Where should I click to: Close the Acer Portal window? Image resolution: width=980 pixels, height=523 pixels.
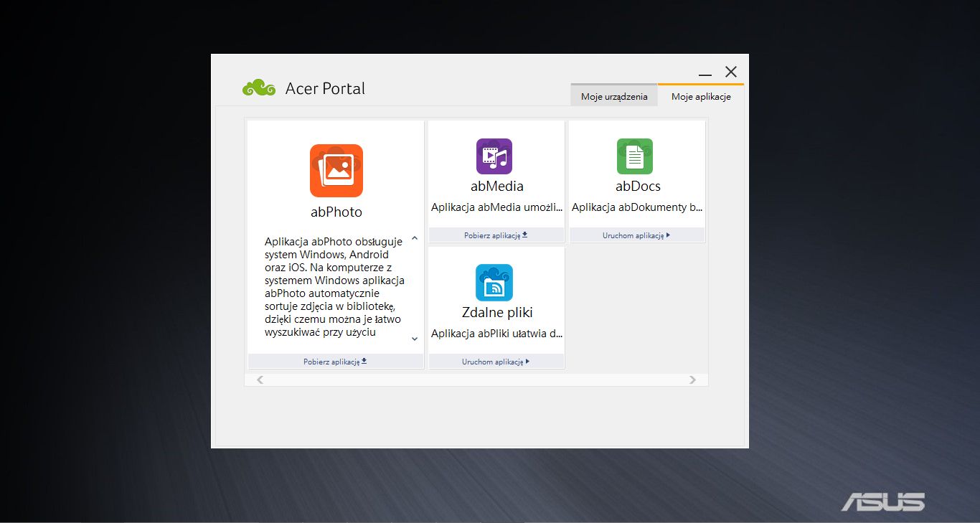(x=731, y=72)
